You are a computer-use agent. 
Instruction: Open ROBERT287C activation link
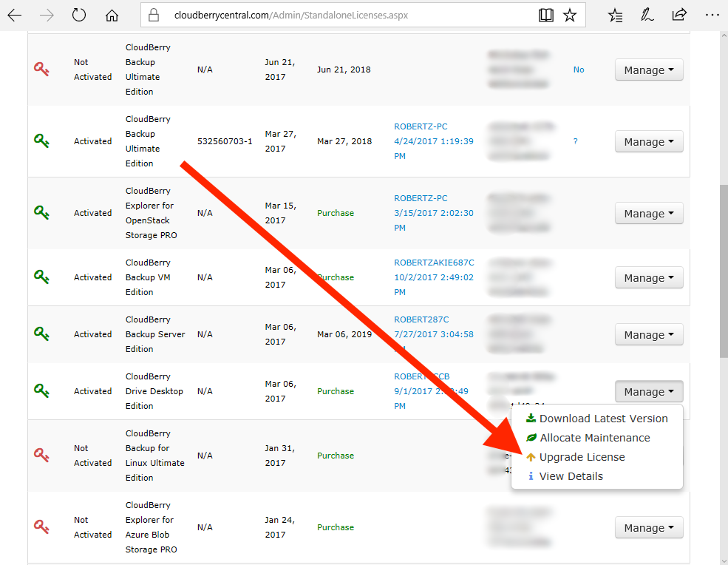[434, 334]
